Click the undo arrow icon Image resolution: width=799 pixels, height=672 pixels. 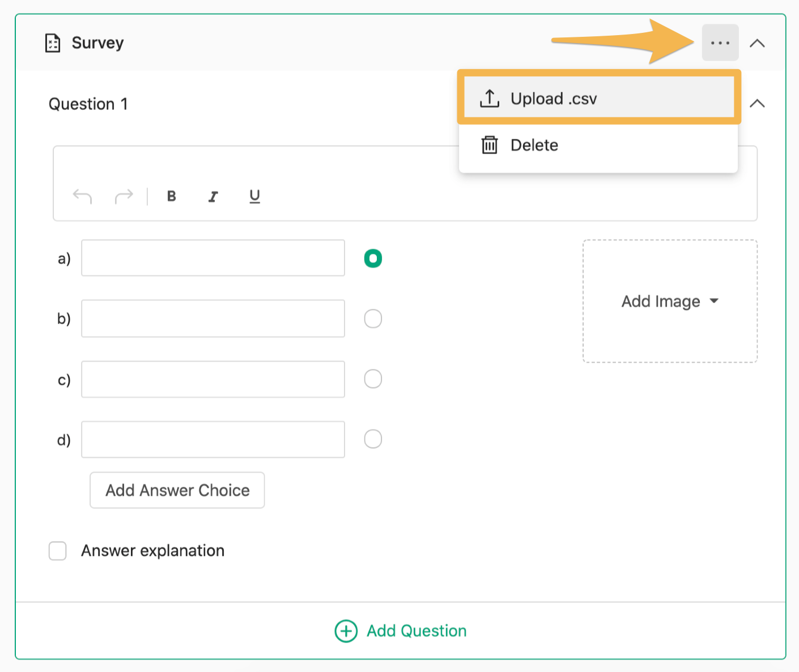point(82,196)
